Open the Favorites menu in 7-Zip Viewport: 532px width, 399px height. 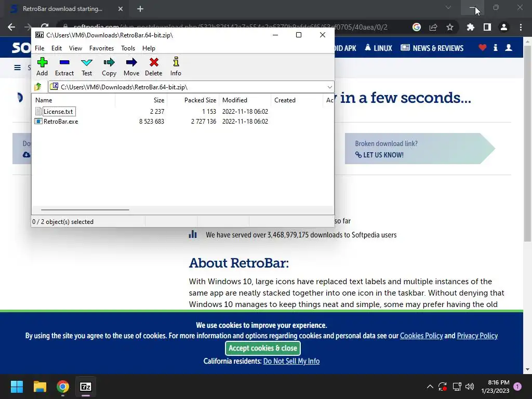coord(101,48)
